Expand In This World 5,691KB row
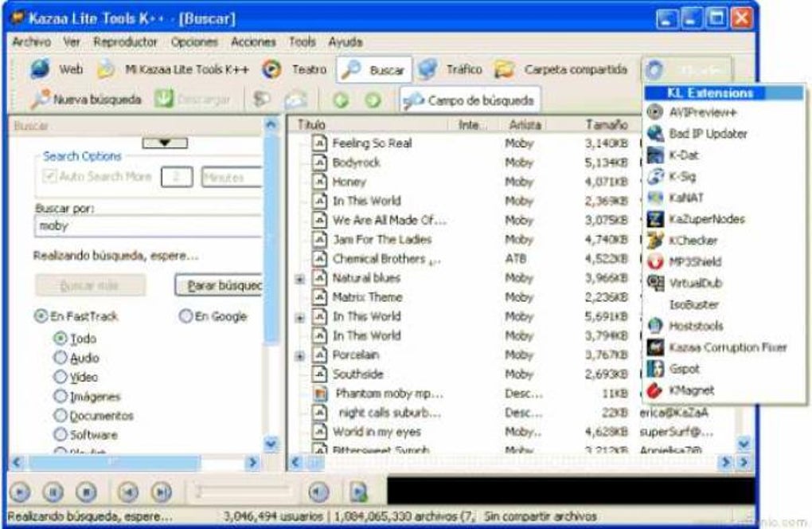The height and width of the screenshot is (529, 812). [300, 318]
